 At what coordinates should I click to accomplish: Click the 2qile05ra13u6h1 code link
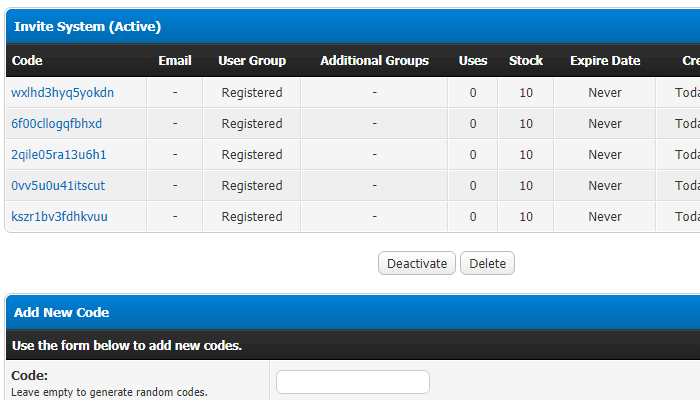tap(58, 155)
